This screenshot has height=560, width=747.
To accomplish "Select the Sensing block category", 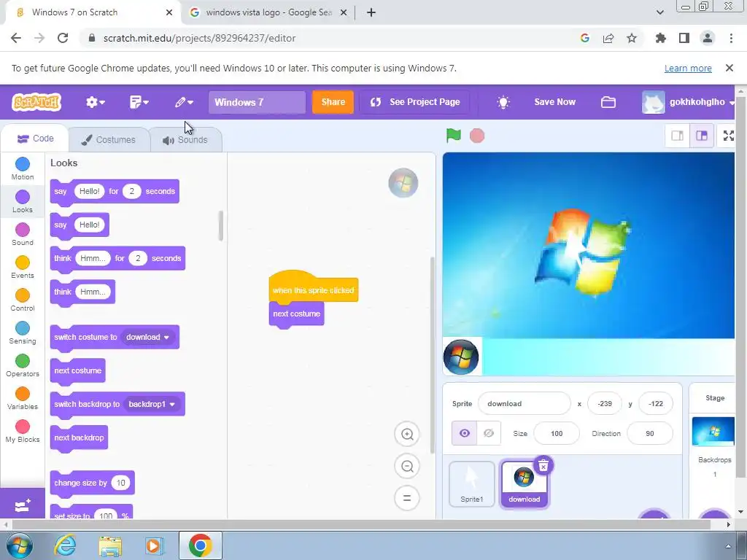I will click(23, 332).
